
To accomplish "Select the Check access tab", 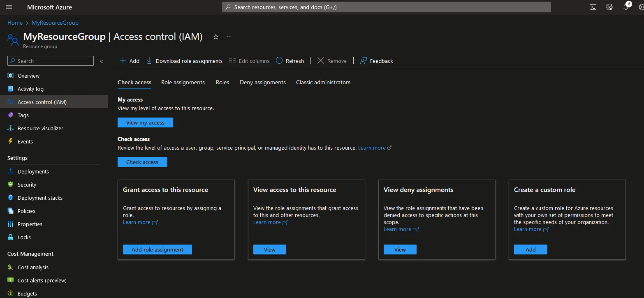I will [x=134, y=82].
